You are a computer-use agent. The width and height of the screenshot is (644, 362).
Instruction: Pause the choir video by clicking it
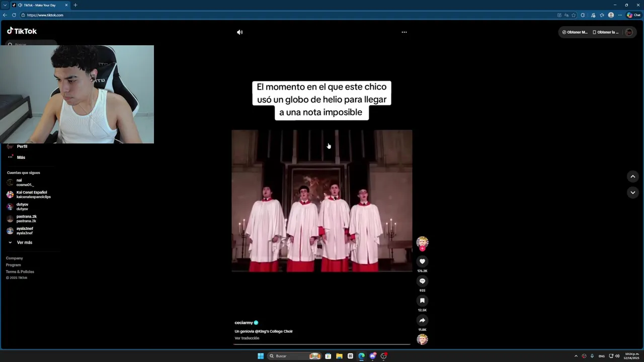tap(322, 201)
